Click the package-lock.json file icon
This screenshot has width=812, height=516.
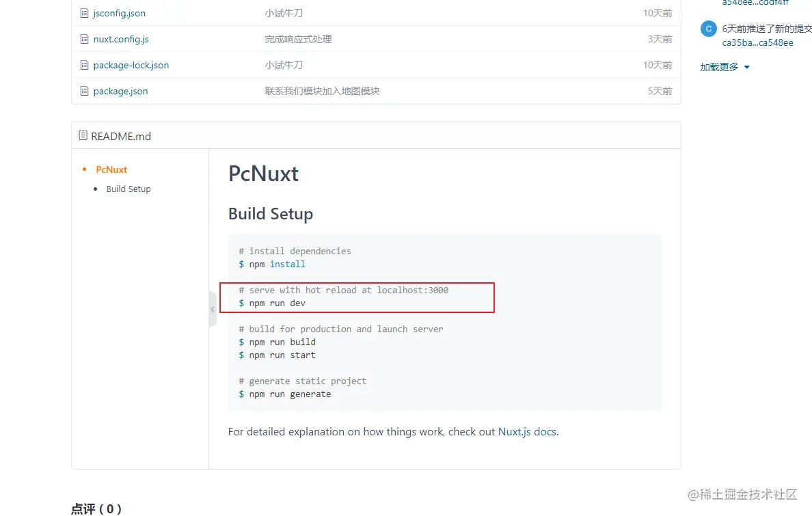(84, 65)
